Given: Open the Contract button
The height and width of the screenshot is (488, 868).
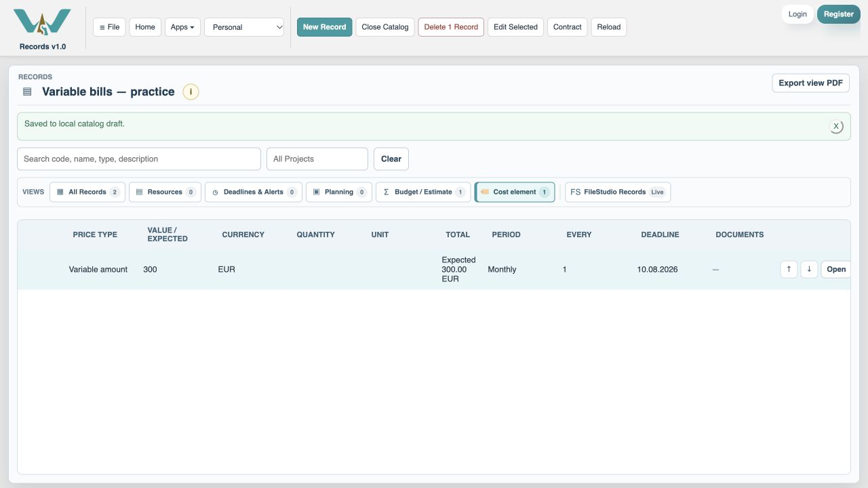Looking at the screenshot, I should [567, 27].
